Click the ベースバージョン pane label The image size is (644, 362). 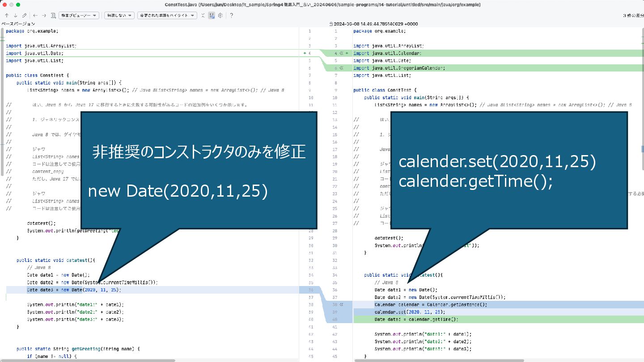17,24
